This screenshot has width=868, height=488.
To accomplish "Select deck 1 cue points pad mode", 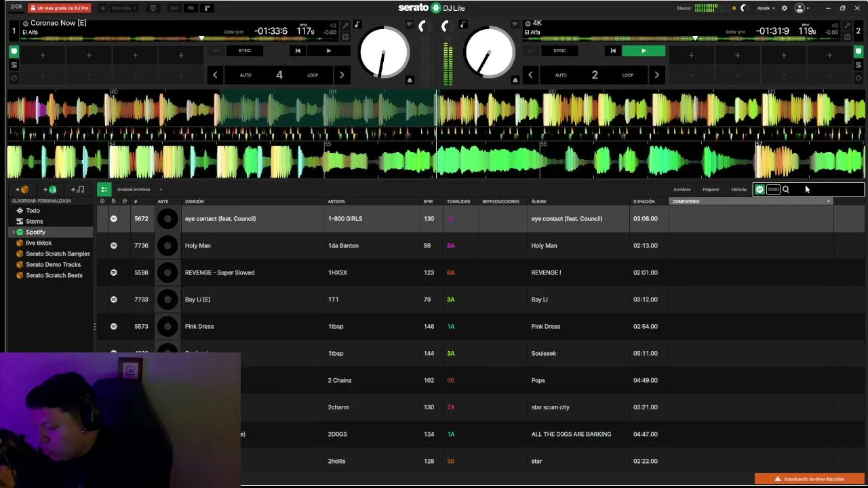I will click(14, 52).
